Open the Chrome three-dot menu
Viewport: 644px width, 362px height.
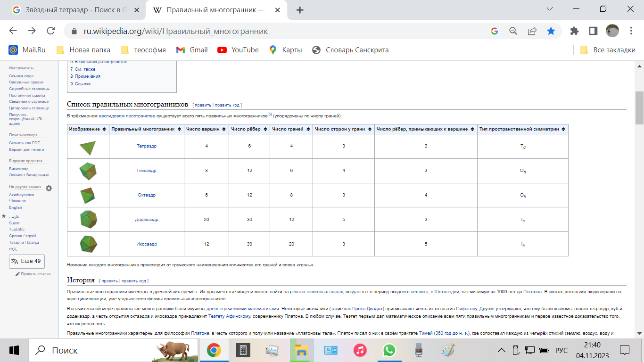pos(631,31)
